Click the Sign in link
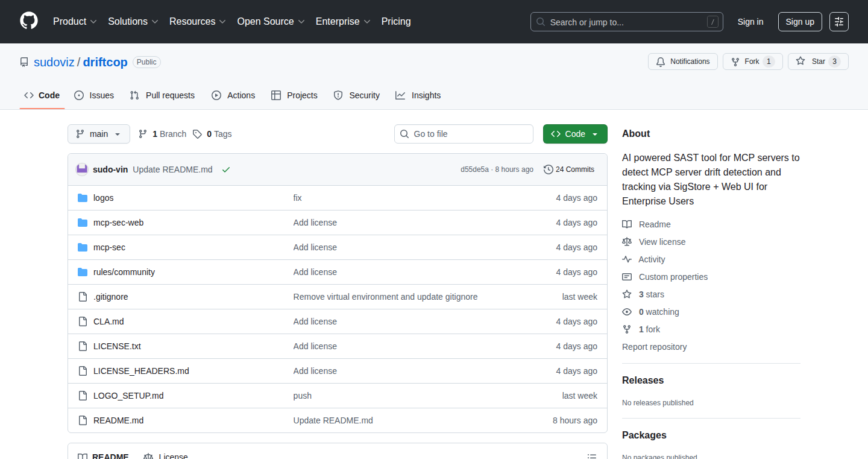This screenshot has height=459, width=868. (750, 22)
